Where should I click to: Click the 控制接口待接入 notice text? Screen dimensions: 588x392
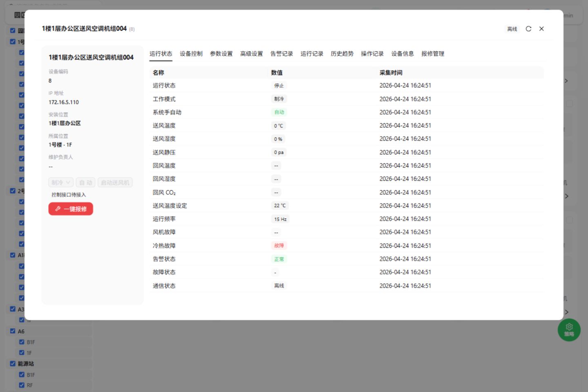click(69, 195)
